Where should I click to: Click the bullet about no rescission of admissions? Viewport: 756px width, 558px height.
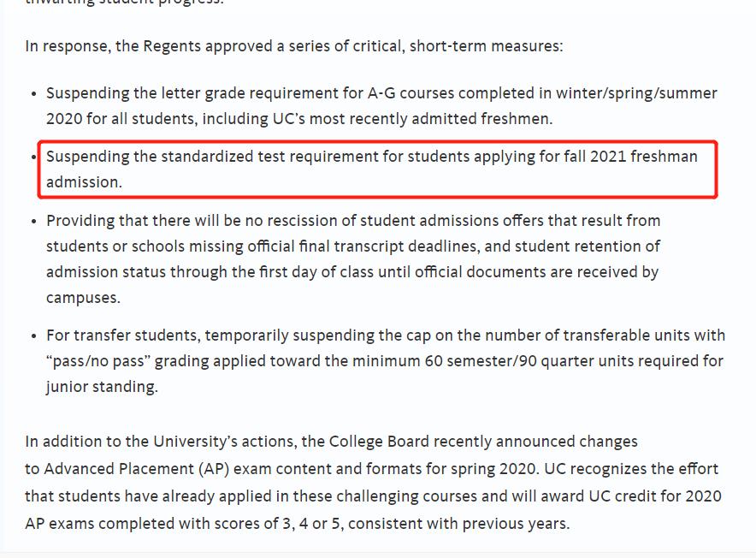click(352, 258)
